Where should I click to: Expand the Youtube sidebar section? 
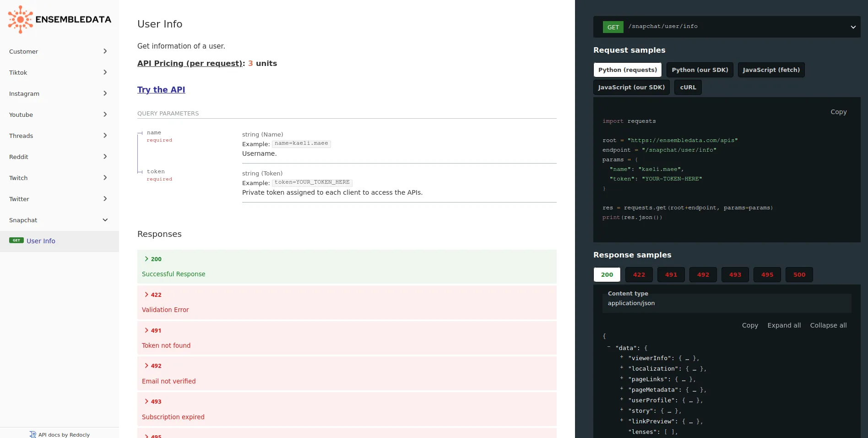pos(60,115)
